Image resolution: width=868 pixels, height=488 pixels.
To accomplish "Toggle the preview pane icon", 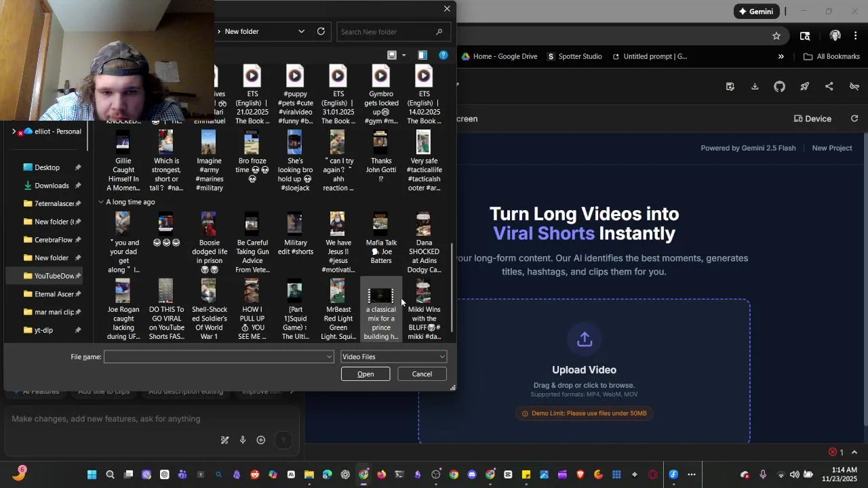I will coord(422,55).
